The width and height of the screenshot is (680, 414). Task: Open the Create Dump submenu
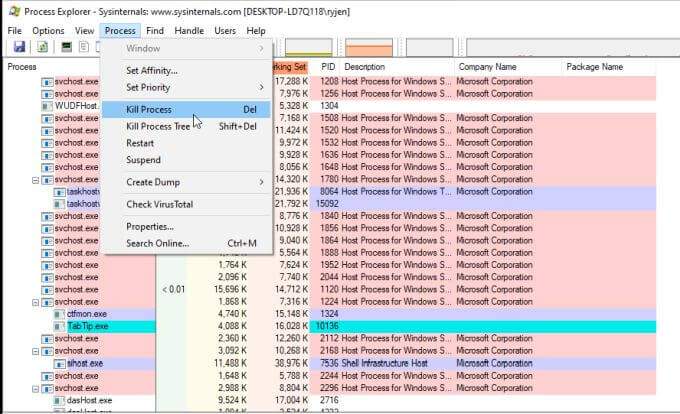(x=186, y=183)
